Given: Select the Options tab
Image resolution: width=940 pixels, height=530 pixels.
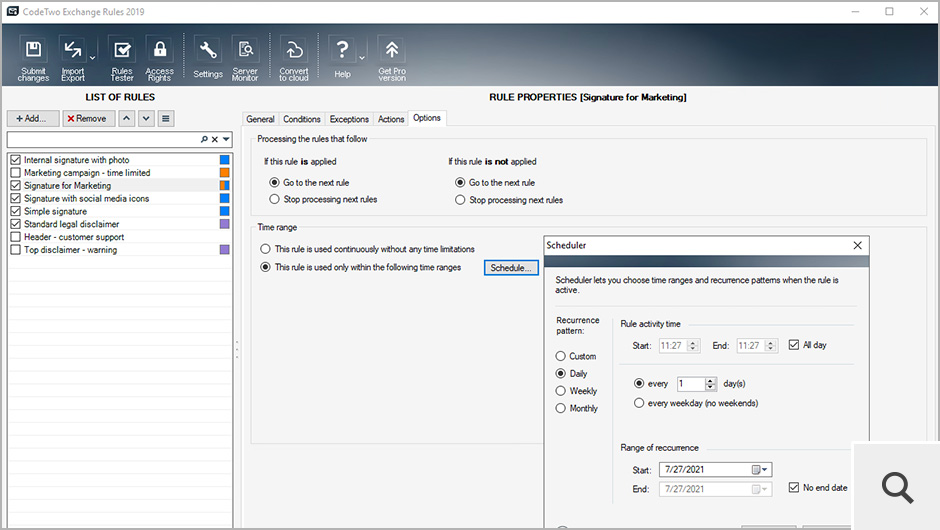Looking at the screenshot, I should tap(427, 118).
